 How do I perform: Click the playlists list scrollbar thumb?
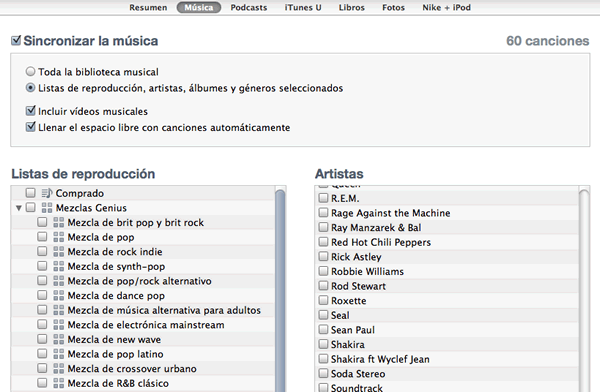tap(280, 291)
